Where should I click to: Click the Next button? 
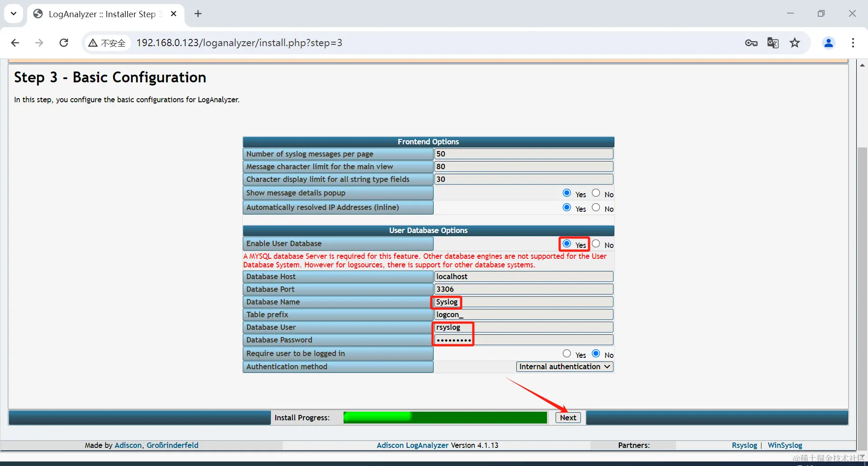(568, 418)
